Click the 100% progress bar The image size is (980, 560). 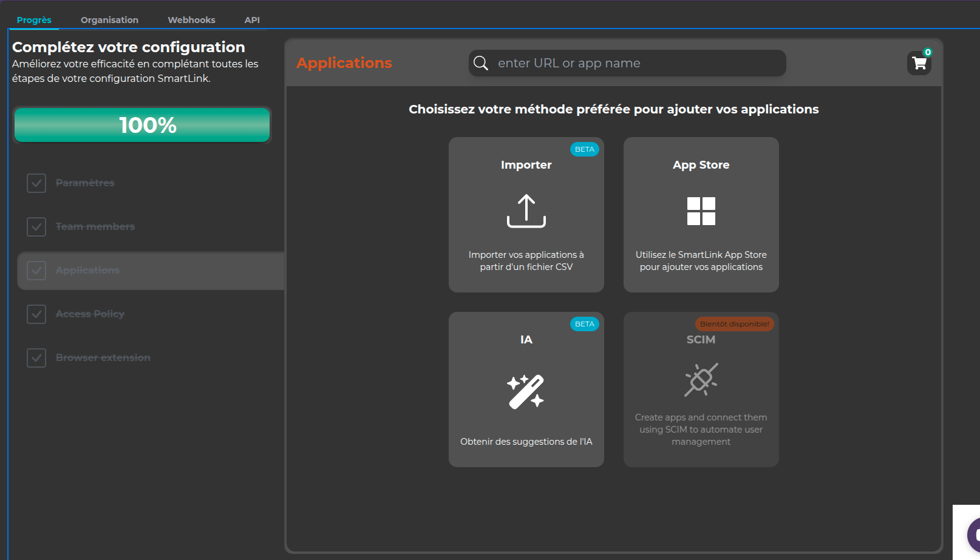point(142,125)
